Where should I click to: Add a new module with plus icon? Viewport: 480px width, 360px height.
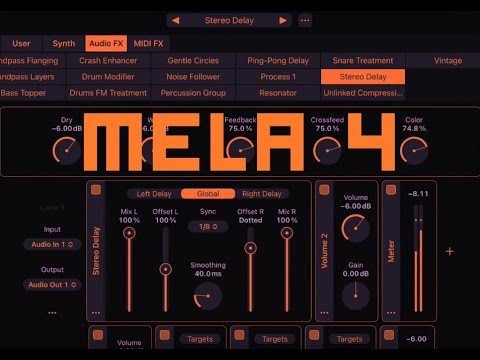coord(450,251)
